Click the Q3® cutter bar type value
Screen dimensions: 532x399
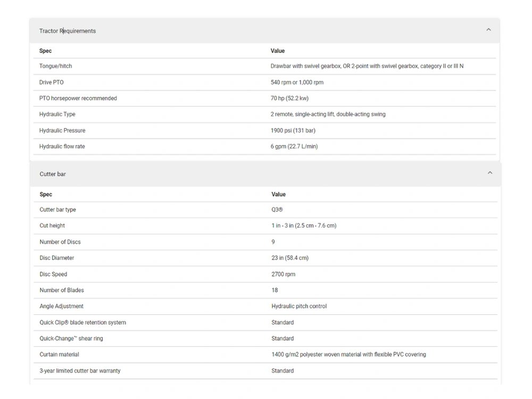[277, 210]
